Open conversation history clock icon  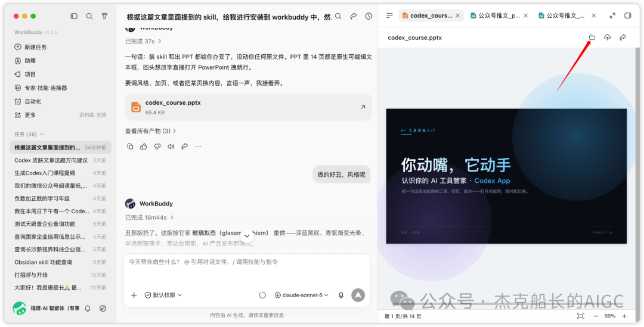369,16
